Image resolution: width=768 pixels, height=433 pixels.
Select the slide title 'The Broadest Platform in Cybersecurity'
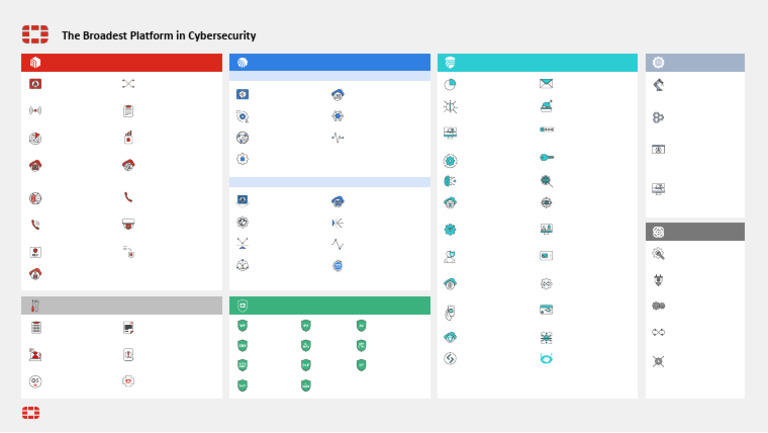(159, 35)
